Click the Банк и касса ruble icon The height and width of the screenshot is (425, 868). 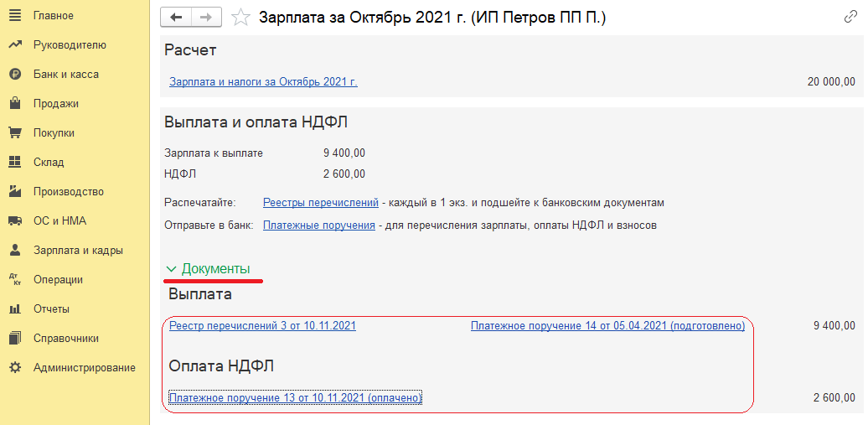pyautogui.click(x=14, y=75)
